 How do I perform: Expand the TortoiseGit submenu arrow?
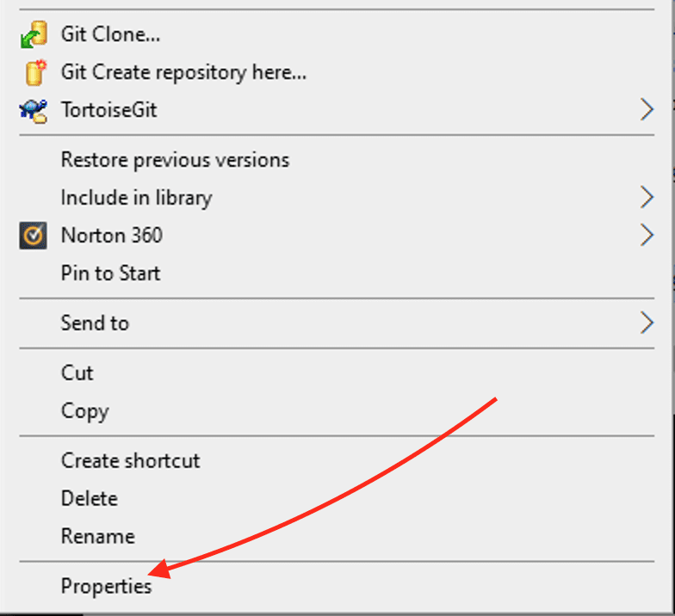tap(647, 110)
